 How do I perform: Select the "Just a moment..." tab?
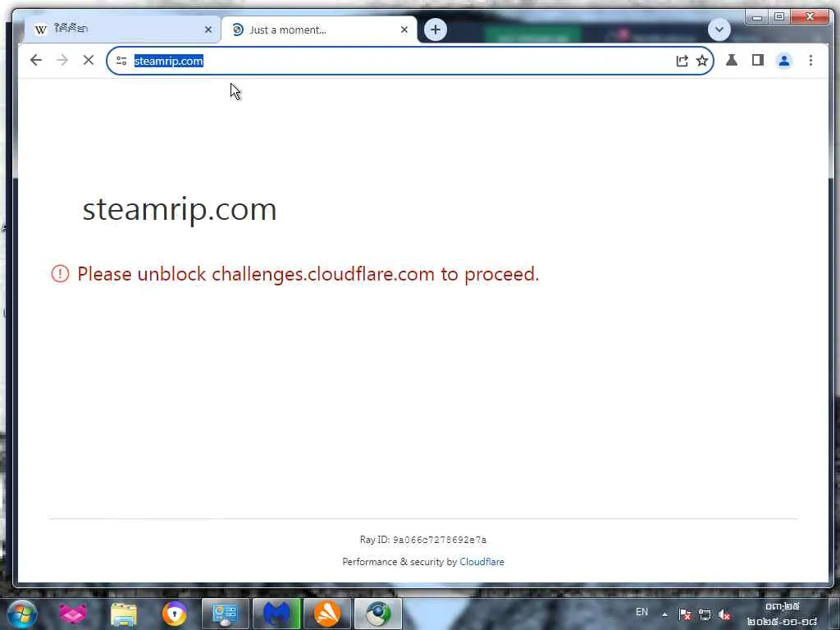click(x=320, y=30)
